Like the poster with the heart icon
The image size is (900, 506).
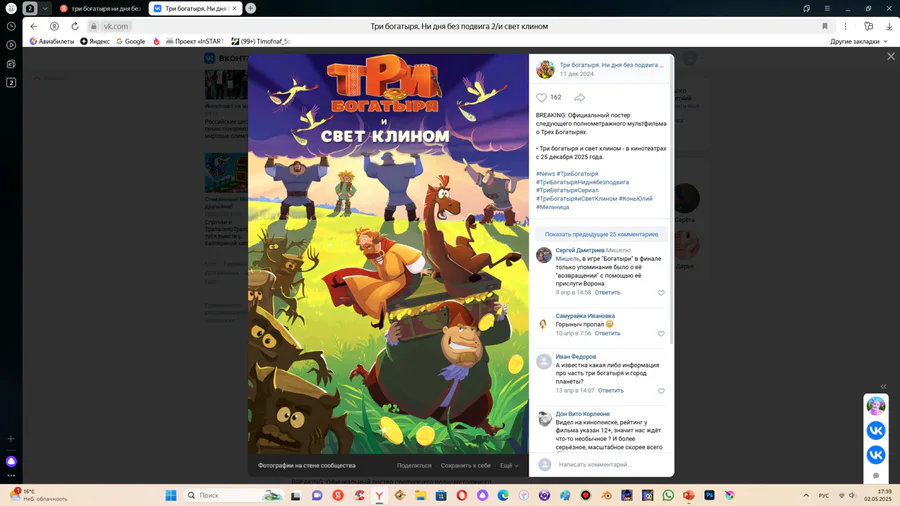pos(541,98)
